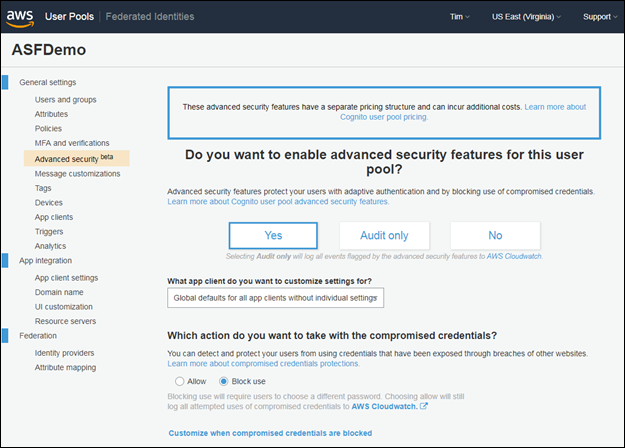625x448 pixels.
Task: Switch to Federated Identities
Action: click(150, 16)
